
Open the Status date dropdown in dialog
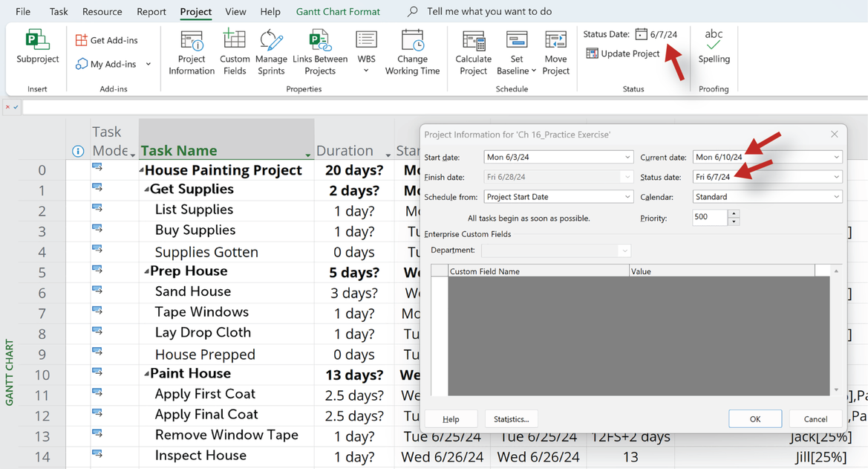pyautogui.click(x=837, y=177)
